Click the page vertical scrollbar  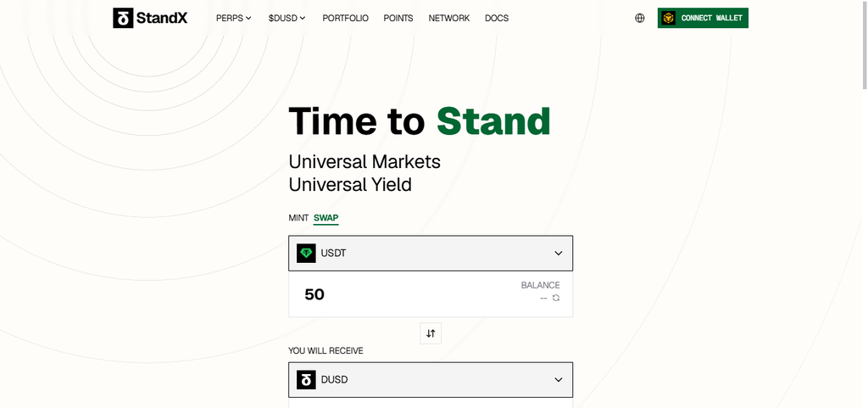tap(865, 204)
